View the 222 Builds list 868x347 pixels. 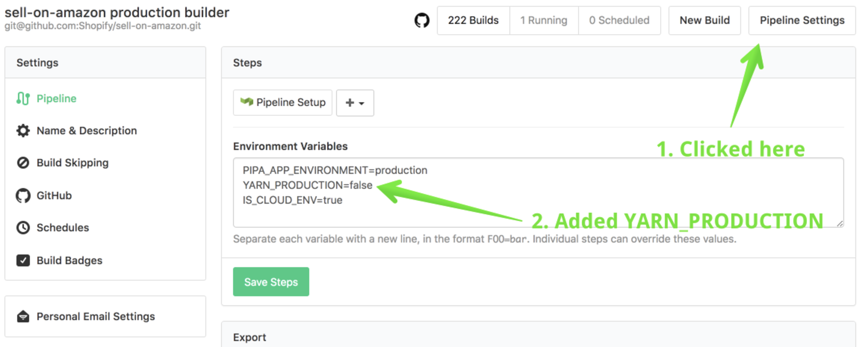coord(473,20)
